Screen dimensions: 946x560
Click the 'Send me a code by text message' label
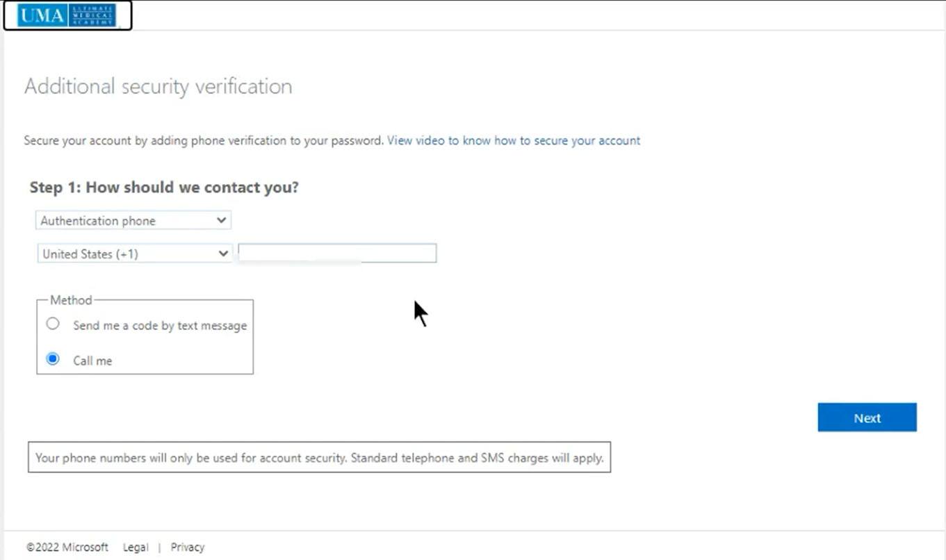tap(160, 325)
